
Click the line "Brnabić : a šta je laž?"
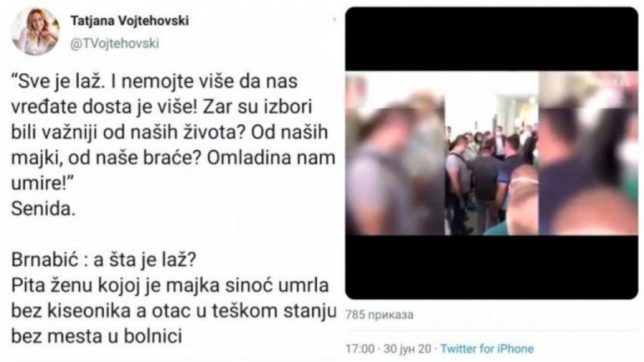[104, 260]
